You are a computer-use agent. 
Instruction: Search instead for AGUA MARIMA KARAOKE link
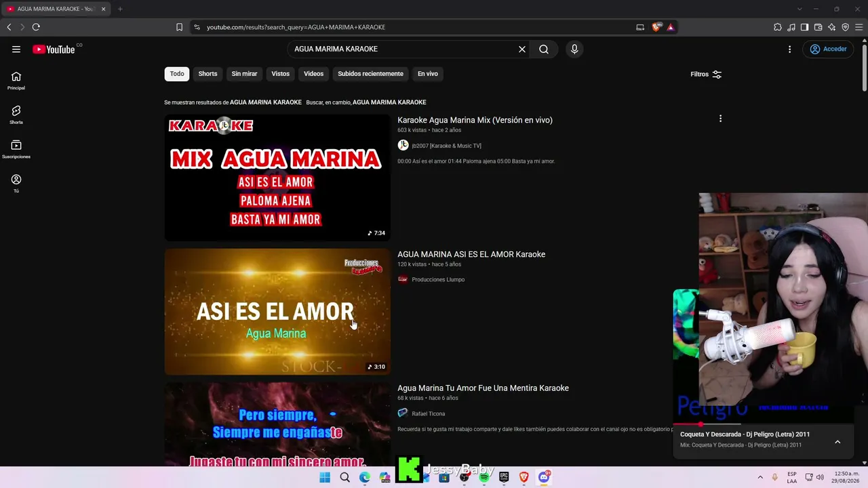click(389, 102)
